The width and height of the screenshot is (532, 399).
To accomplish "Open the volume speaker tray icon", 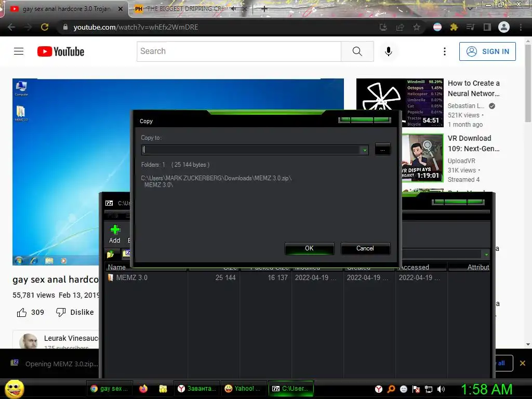I will pyautogui.click(x=441, y=389).
